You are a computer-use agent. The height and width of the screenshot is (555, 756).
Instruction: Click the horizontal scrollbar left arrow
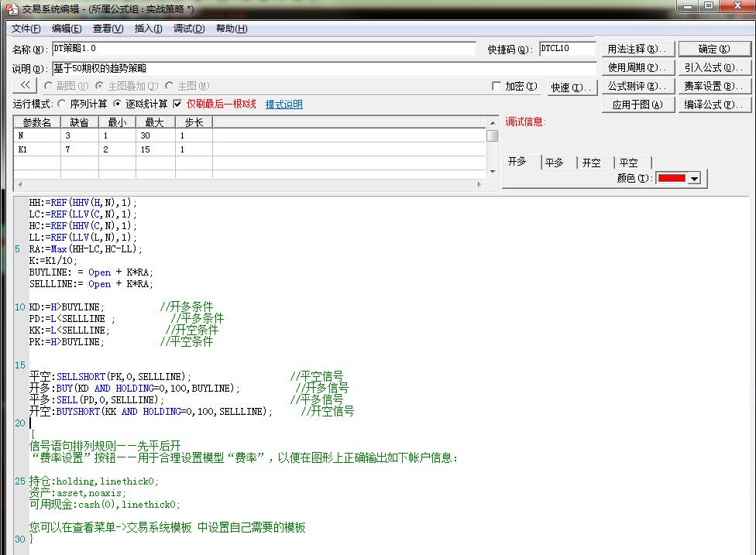[19, 184]
